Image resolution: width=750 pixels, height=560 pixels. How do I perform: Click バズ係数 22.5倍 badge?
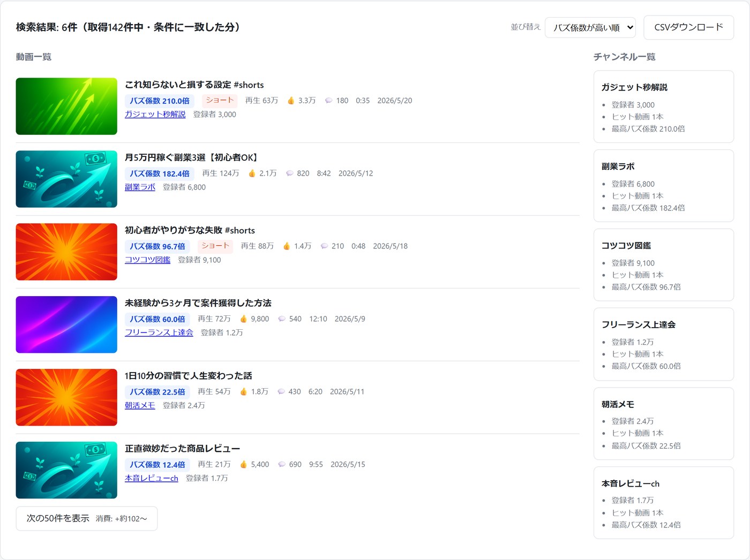tap(157, 392)
